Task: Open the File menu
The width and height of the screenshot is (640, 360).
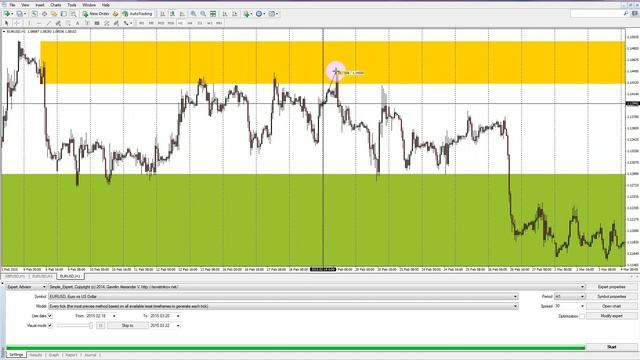Action: pos(12,5)
